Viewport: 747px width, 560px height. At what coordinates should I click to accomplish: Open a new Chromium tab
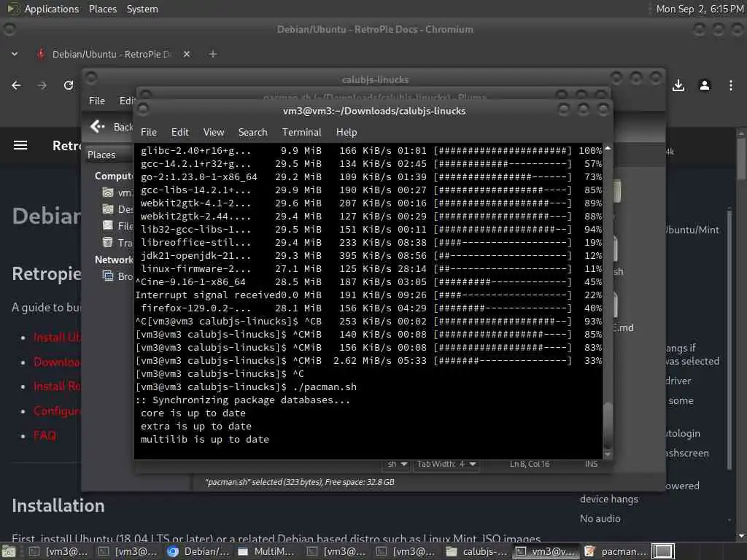coord(213,54)
